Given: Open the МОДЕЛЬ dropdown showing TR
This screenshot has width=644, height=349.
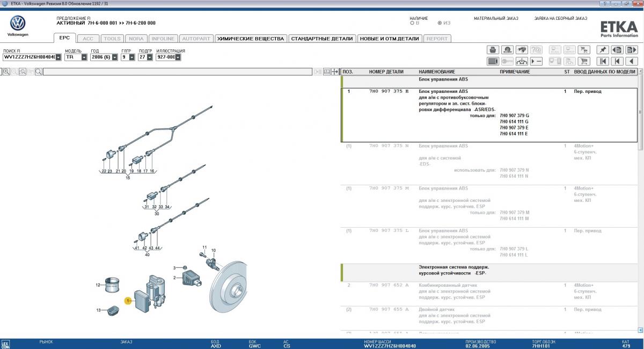Looking at the screenshot, I should click(x=84, y=57).
